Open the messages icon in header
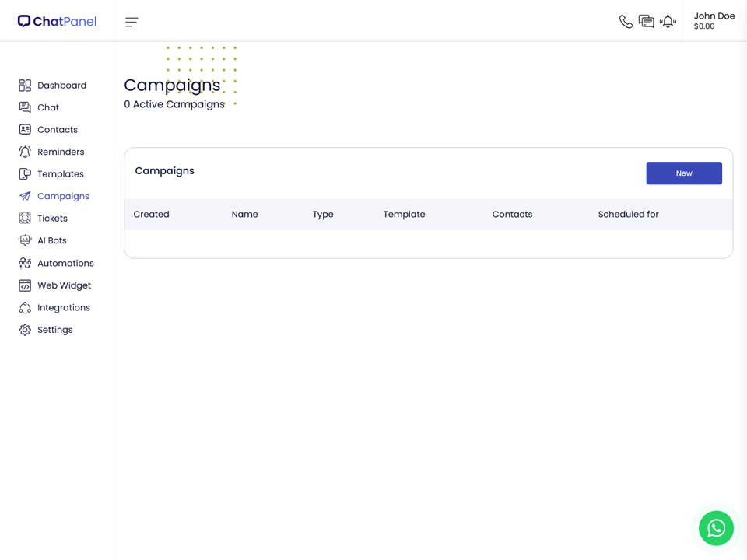Viewport: 747px width, 560px height. (x=647, y=22)
